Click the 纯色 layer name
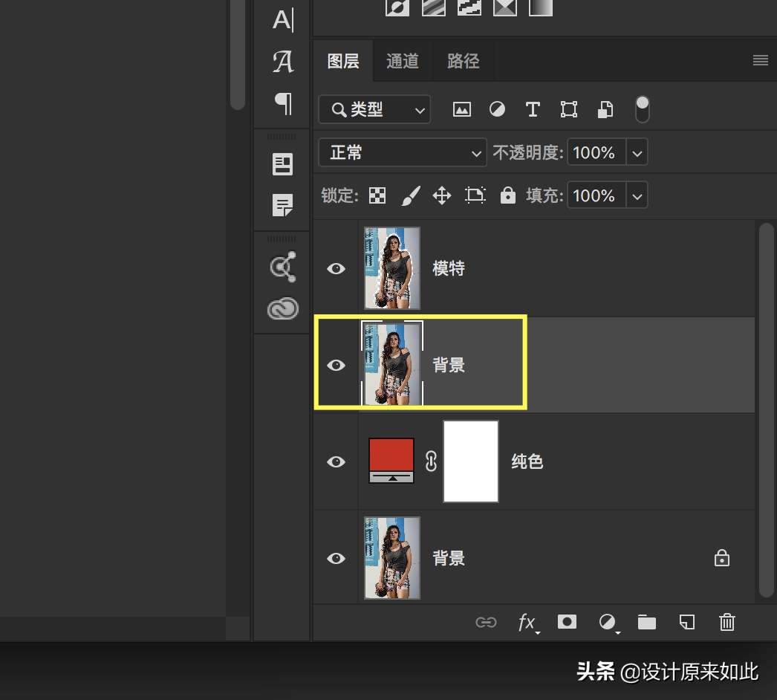This screenshot has height=700, width=777. pos(527,462)
